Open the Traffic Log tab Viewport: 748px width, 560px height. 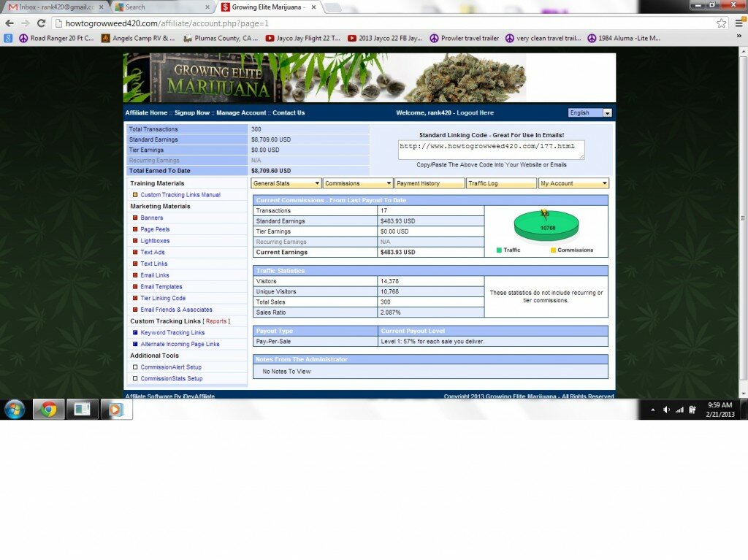tap(501, 183)
